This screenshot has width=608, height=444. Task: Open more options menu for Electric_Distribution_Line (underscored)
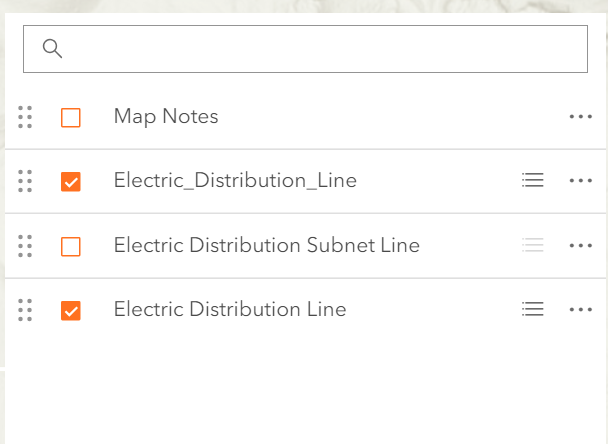(581, 181)
